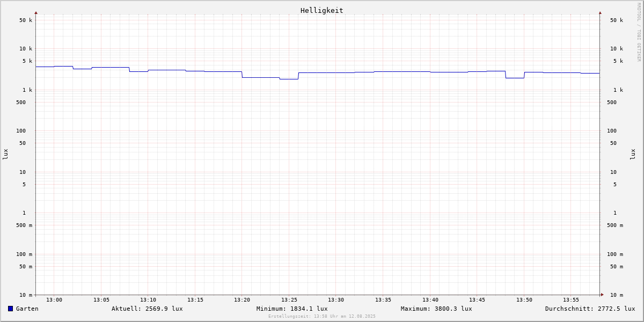This screenshot has width=644, height=322.
Task: Click the '1' label on left axis
Action: point(24,213)
